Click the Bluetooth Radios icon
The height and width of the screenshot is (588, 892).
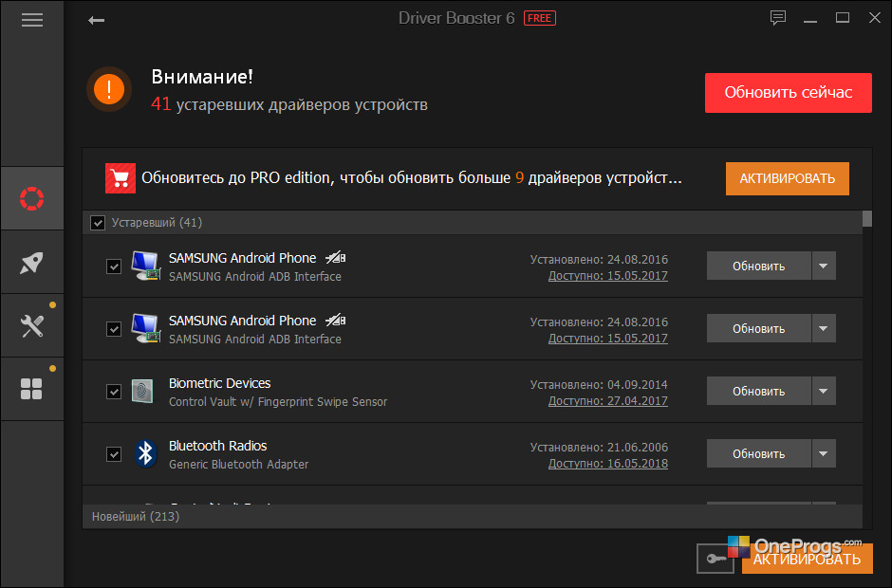pyautogui.click(x=145, y=453)
